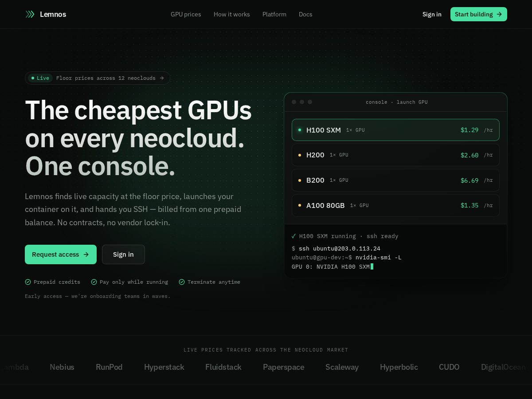This screenshot has width=532, height=399.
Task: Click the hero Sign in button
Action: (x=123, y=254)
